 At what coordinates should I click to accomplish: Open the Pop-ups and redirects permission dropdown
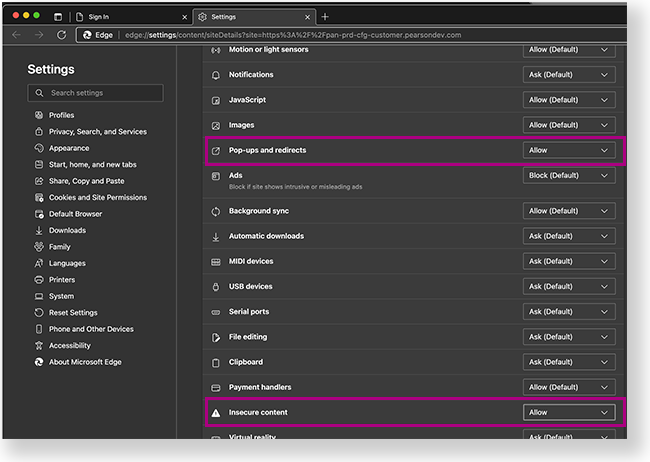point(568,150)
